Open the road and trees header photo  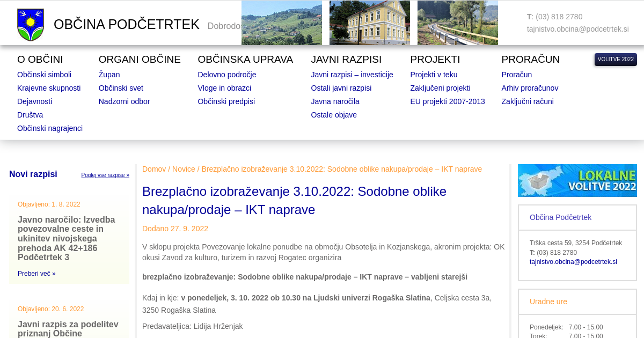point(457,23)
